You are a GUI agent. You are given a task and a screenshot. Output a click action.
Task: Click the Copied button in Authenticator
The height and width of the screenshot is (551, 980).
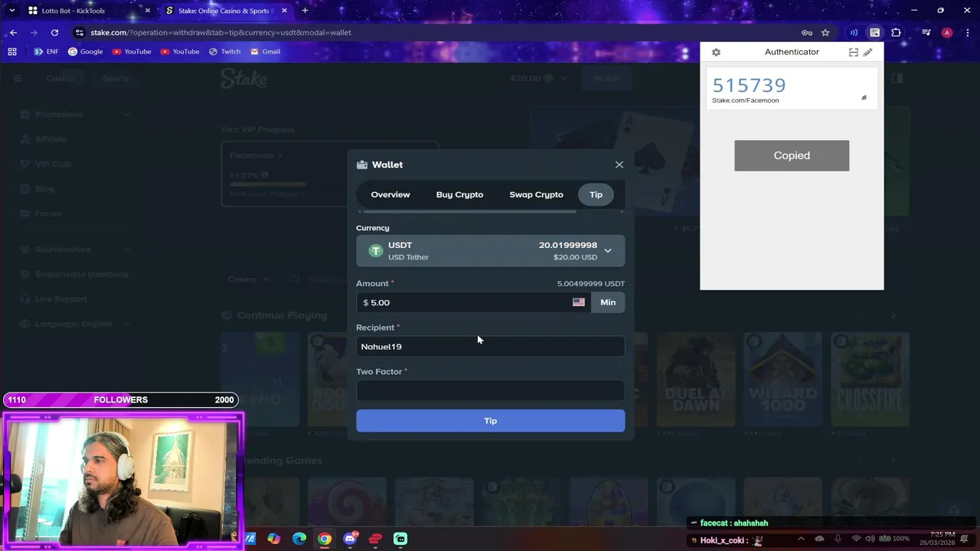(x=792, y=155)
